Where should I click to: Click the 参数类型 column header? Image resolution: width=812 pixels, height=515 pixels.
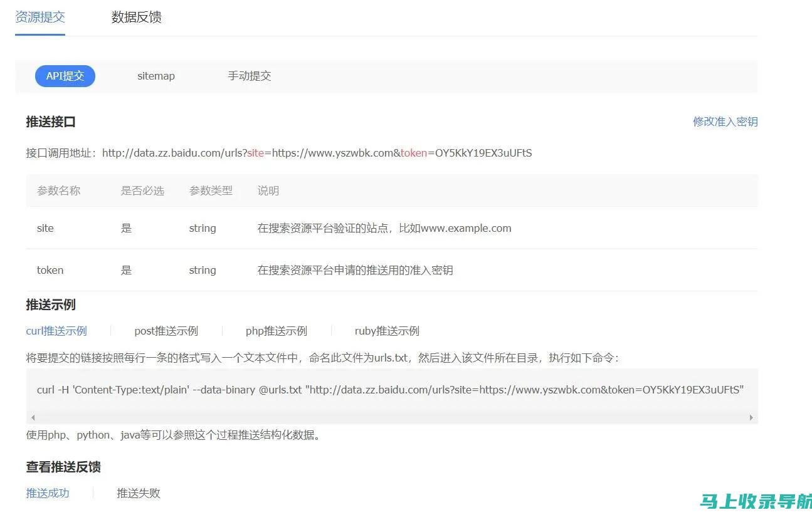(x=211, y=190)
